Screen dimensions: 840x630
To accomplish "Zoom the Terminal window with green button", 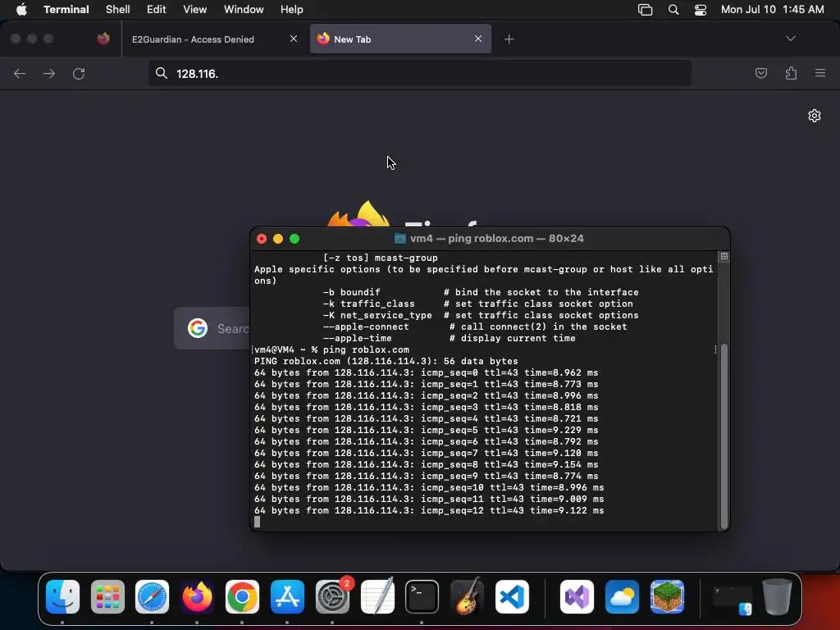I will coord(294,239).
